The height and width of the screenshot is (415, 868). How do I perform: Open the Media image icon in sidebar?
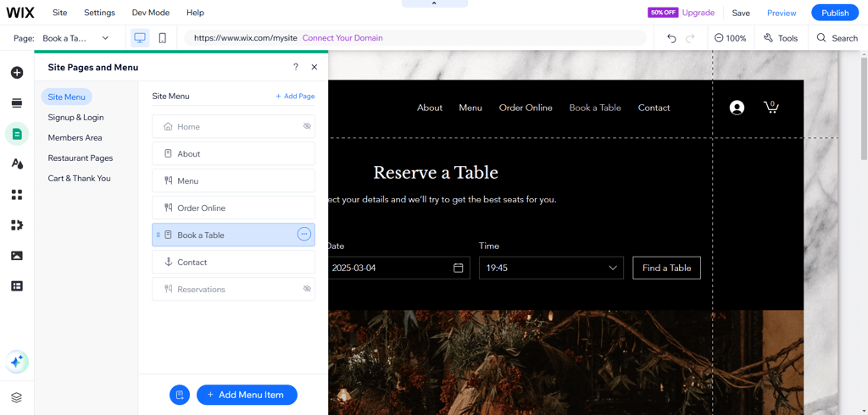tap(17, 256)
